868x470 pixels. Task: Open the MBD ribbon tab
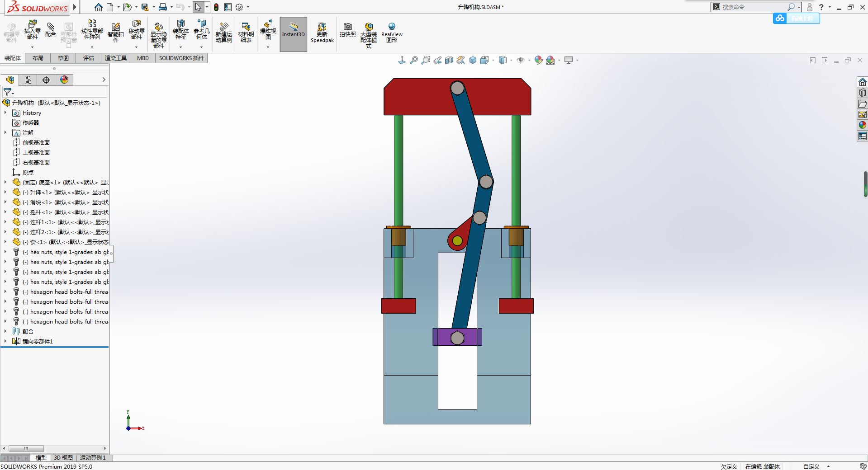(143, 58)
